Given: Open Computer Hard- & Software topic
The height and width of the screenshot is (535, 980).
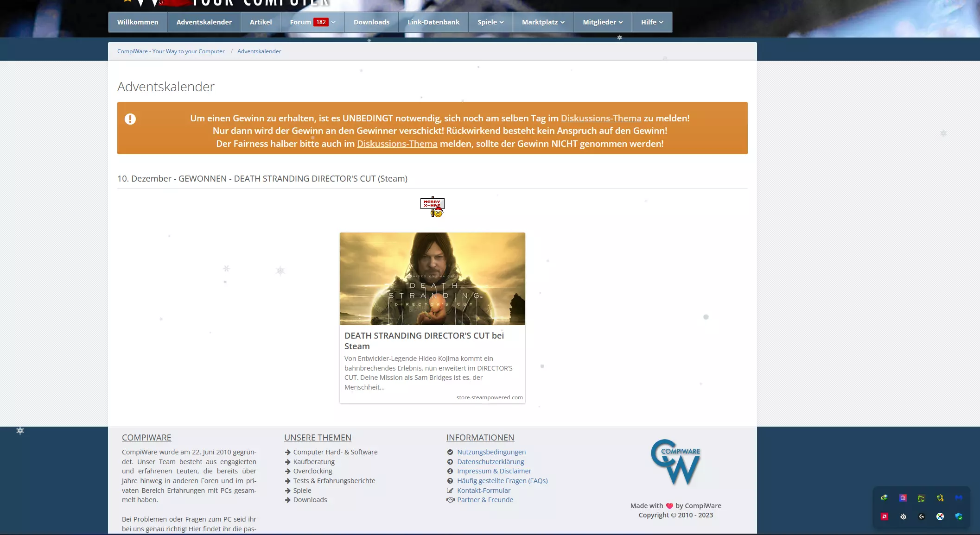Looking at the screenshot, I should [x=335, y=452].
